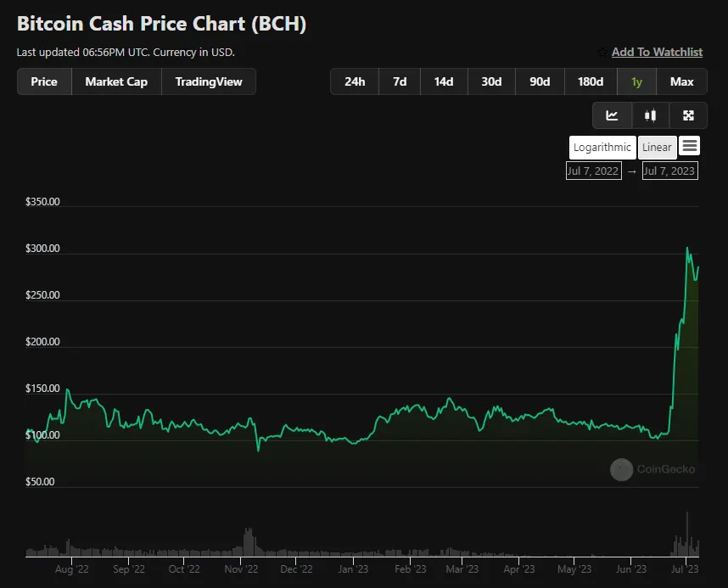Open the TradingView tab

click(x=209, y=81)
